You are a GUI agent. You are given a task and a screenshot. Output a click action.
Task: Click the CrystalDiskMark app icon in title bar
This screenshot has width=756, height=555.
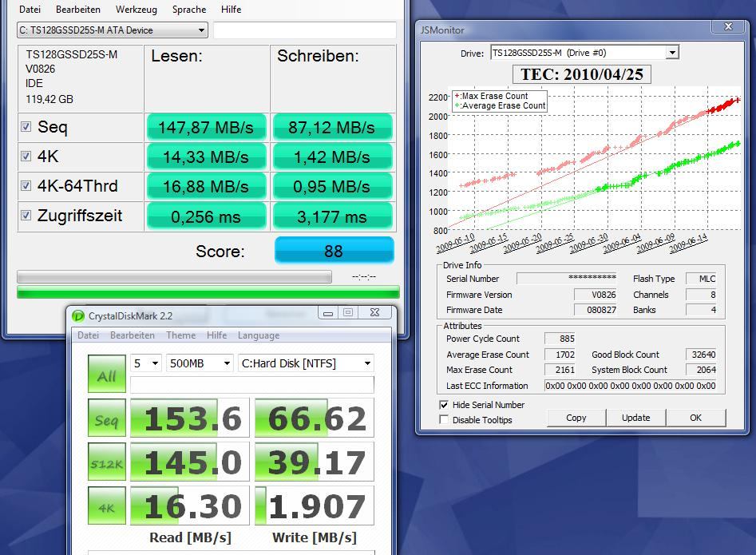[x=77, y=316]
